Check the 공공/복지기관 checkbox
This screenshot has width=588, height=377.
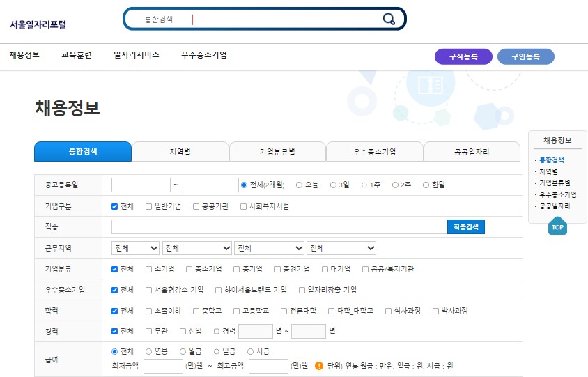[x=365, y=269]
